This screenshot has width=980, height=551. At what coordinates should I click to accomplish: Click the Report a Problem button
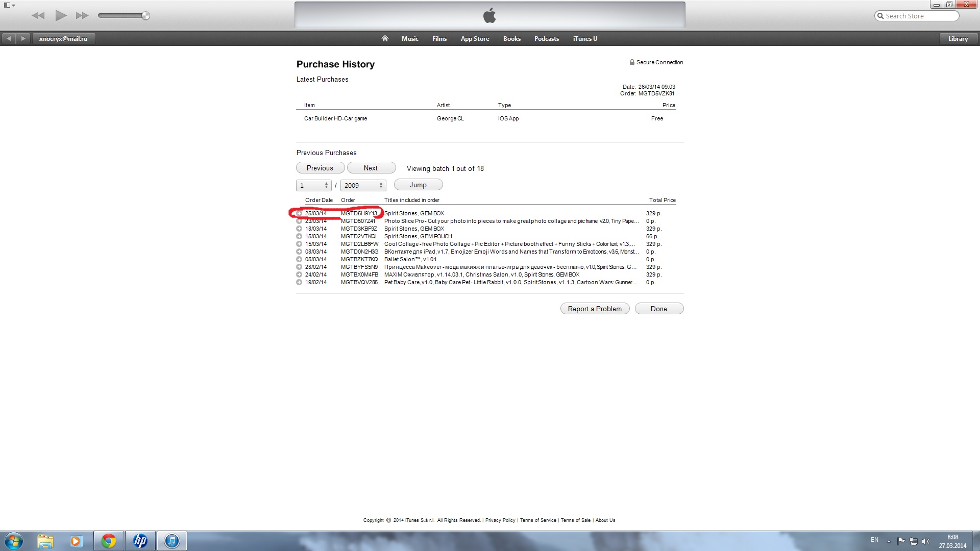[x=595, y=309]
